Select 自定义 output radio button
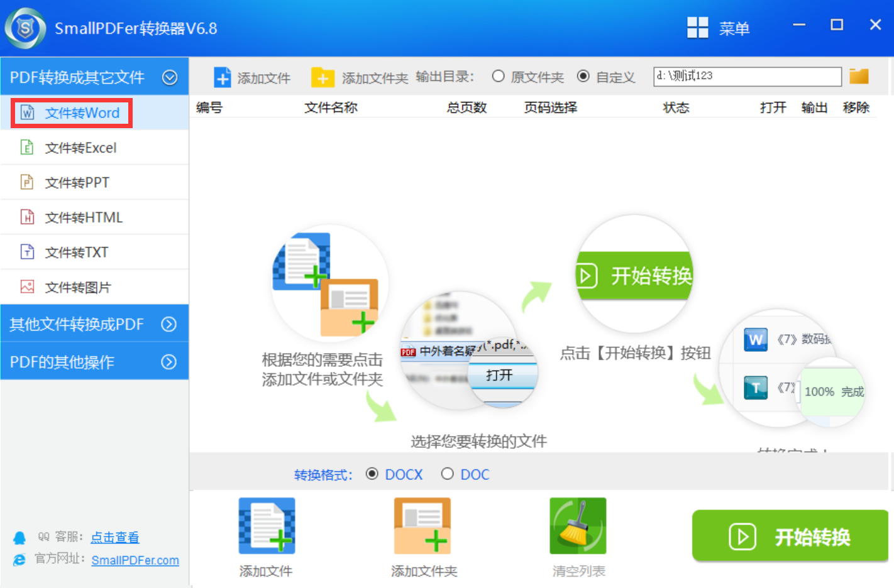Image resolution: width=894 pixels, height=588 pixels. 583,76
